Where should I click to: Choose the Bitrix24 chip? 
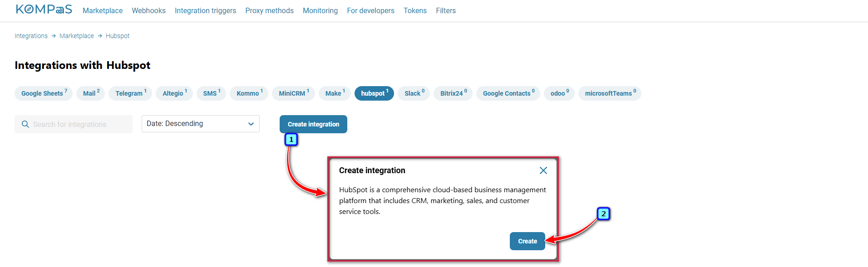[x=453, y=93]
